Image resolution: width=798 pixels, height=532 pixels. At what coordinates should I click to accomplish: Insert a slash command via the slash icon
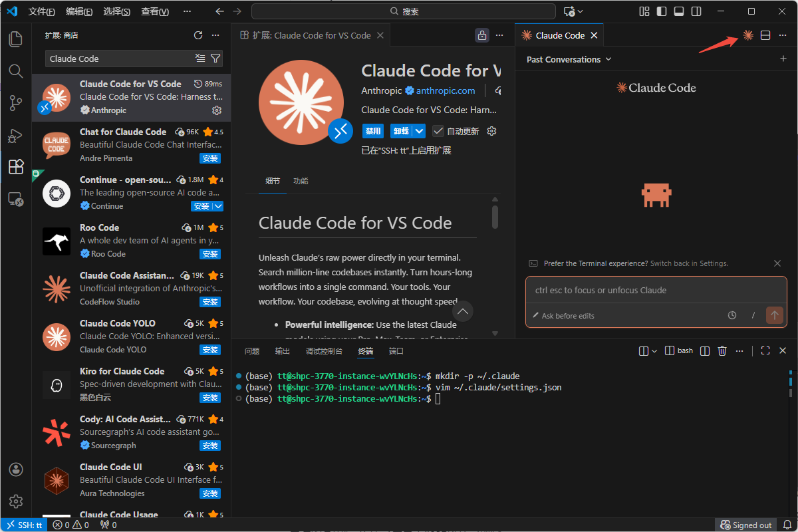pos(753,315)
